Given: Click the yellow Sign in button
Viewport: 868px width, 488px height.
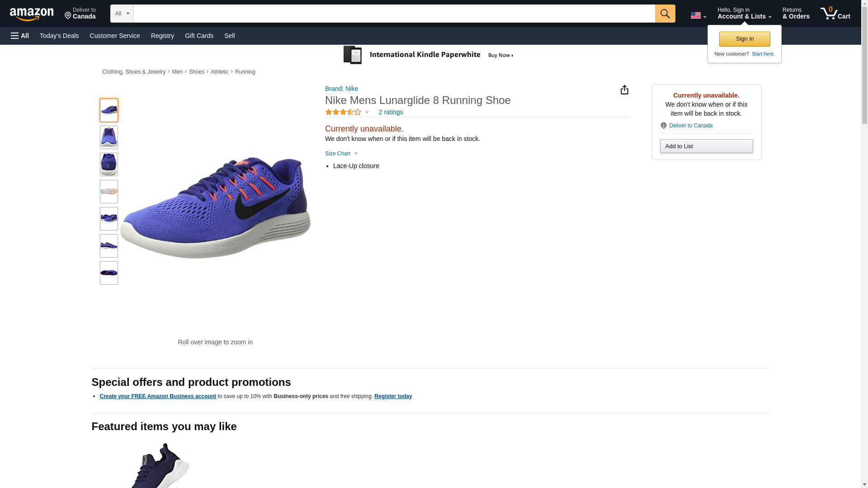Looking at the screenshot, I should [745, 39].
